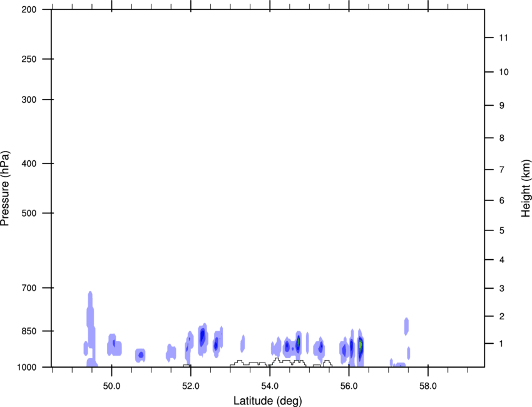This screenshot has height=407, width=532.
Task: Click height tick label 5
Action: pos(502,230)
